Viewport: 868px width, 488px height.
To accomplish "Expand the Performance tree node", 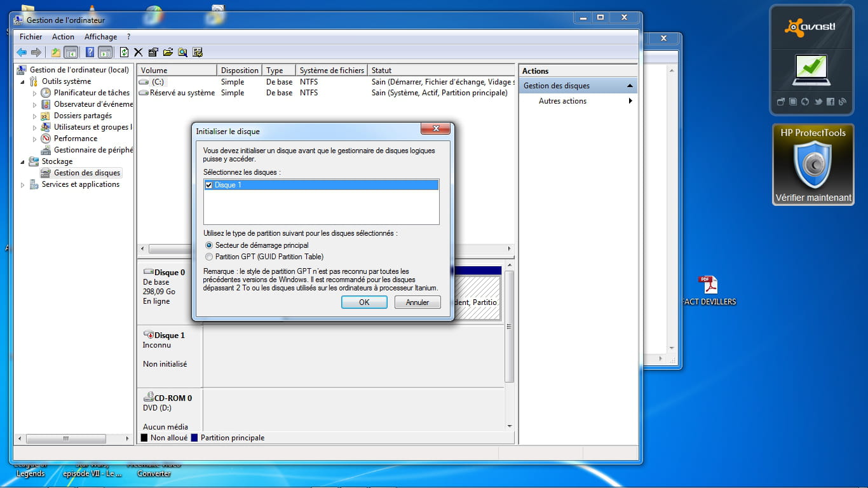I will (35, 139).
